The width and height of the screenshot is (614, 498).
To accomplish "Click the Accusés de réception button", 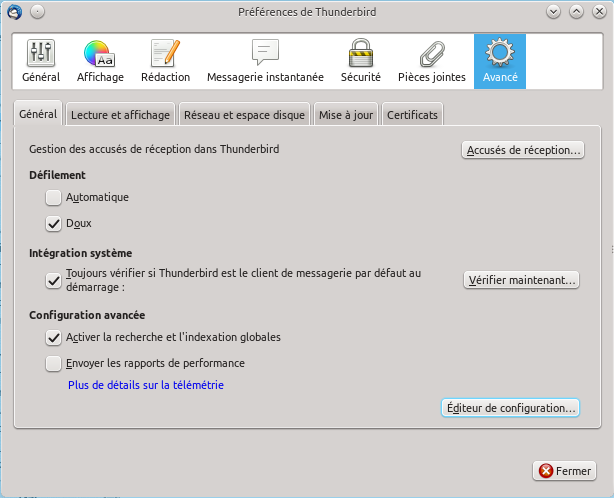I will (x=523, y=150).
